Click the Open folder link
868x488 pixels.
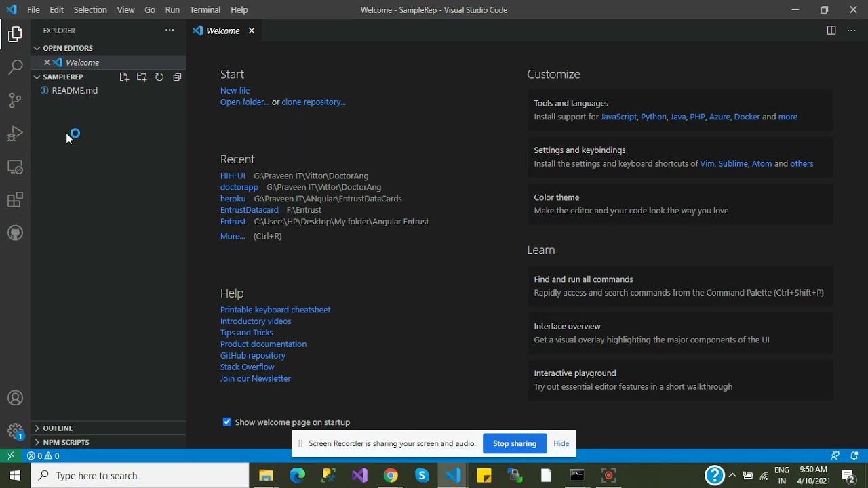pos(244,102)
